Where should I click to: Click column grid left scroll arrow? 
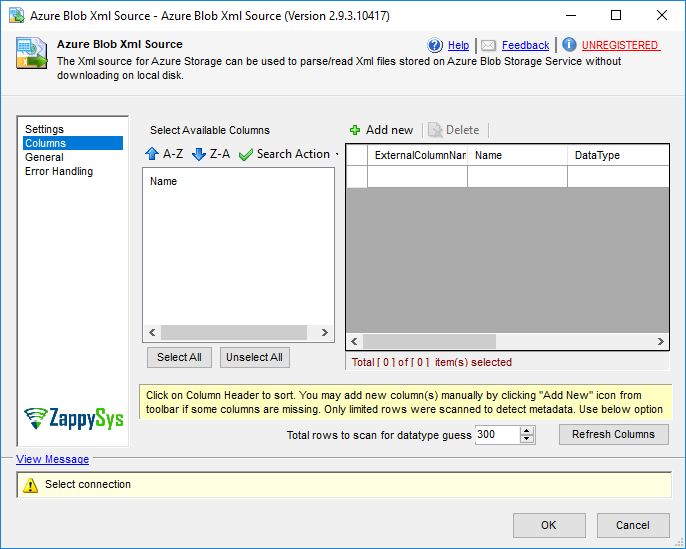[354, 341]
